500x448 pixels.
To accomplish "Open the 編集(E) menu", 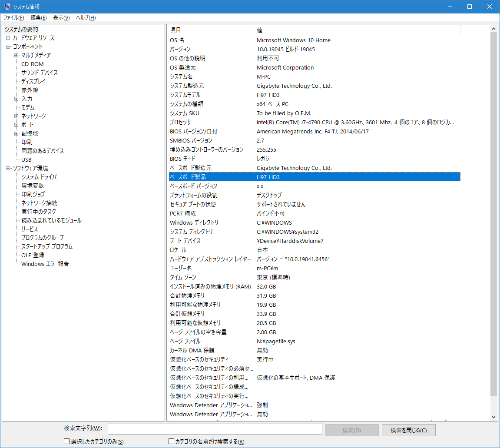I will point(38,18).
